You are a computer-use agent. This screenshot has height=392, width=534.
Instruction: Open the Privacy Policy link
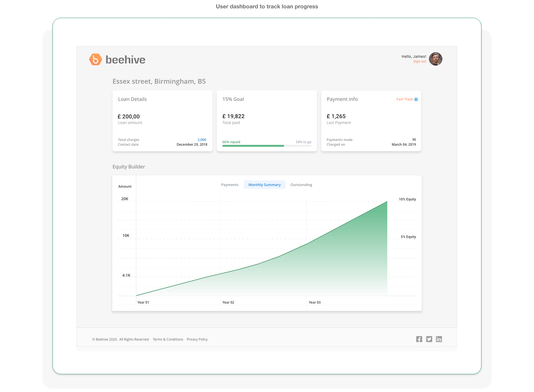tap(197, 339)
